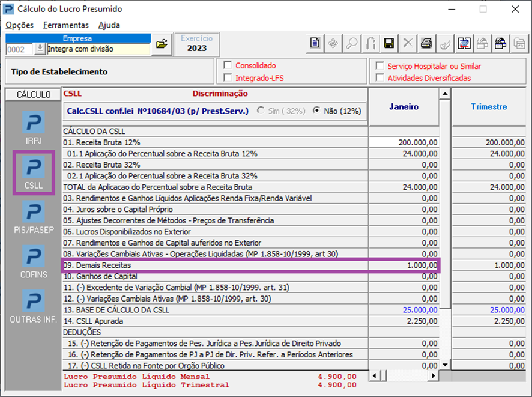Click the Exercício 2023 button
Image resolution: width=532 pixels, height=397 pixels.
pos(197,44)
